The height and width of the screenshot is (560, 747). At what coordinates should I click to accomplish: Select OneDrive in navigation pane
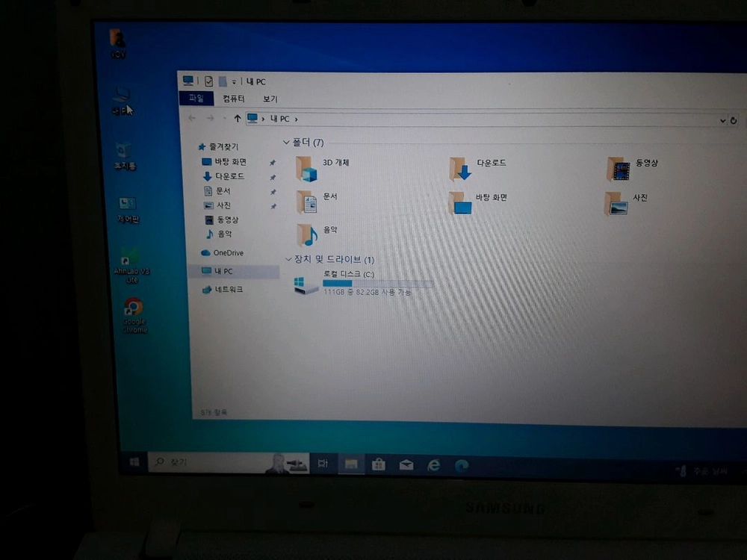point(223,253)
